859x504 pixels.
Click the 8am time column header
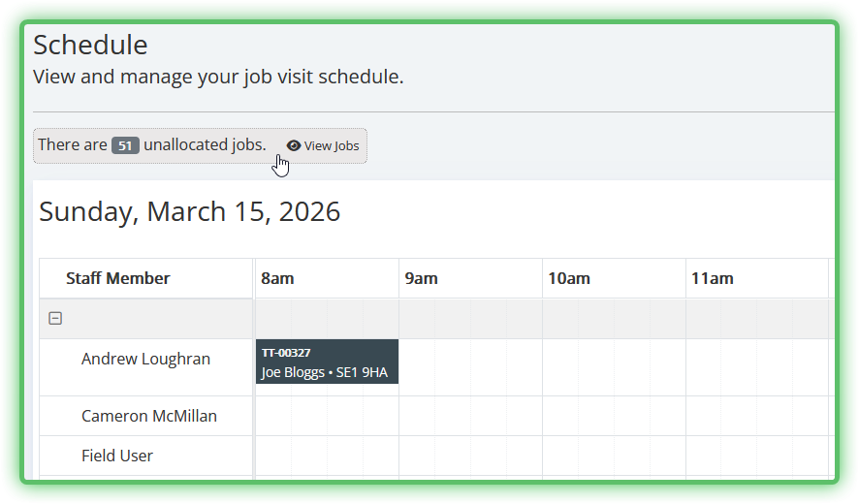[x=277, y=278]
